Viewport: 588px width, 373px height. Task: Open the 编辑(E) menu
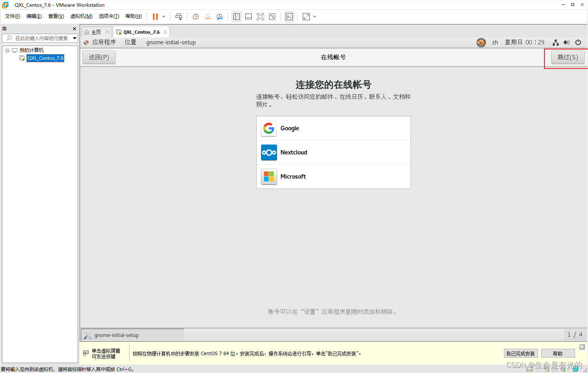34,16
